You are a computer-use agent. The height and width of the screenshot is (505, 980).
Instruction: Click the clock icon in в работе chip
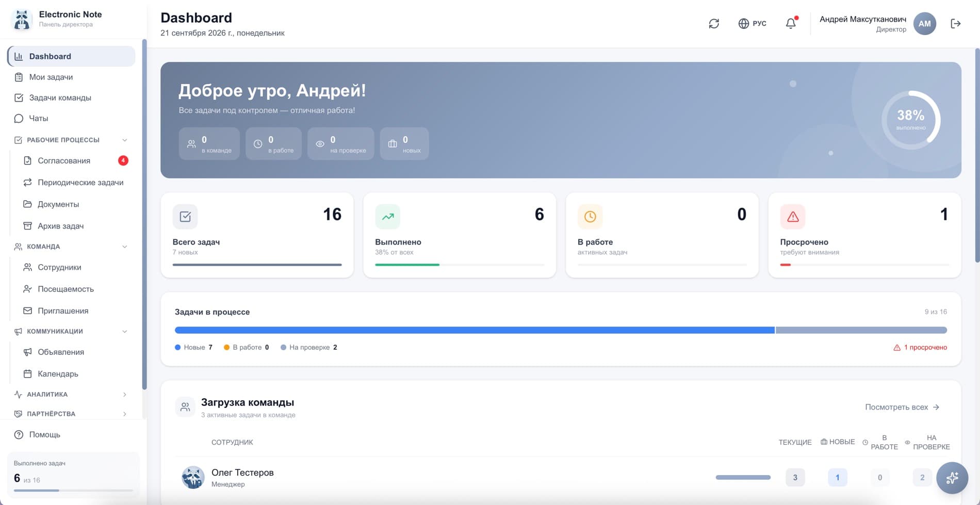tap(258, 144)
